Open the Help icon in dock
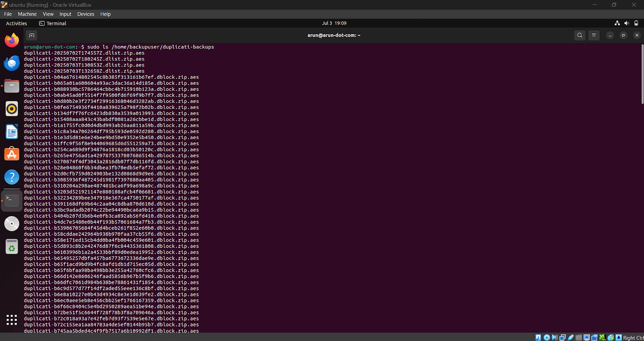 12,177
